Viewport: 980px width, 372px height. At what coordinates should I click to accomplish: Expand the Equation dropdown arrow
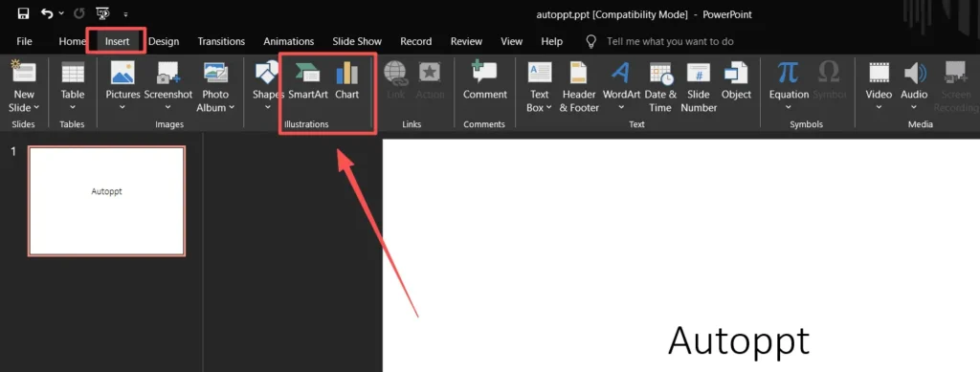tap(789, 107)
